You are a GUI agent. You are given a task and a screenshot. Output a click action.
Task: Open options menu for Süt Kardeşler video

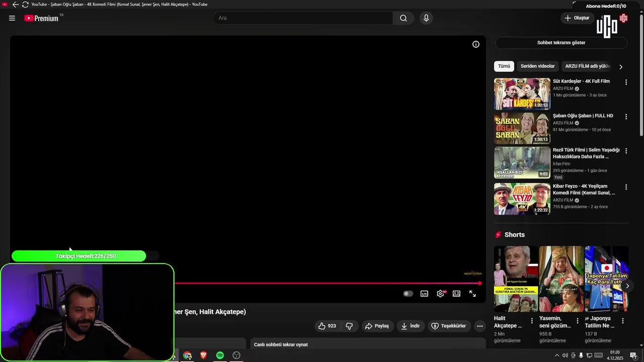[626, 82]
